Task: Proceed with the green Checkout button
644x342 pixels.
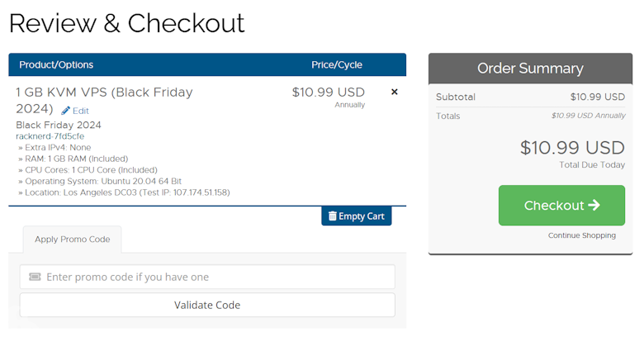Action: tap(561, 205)
